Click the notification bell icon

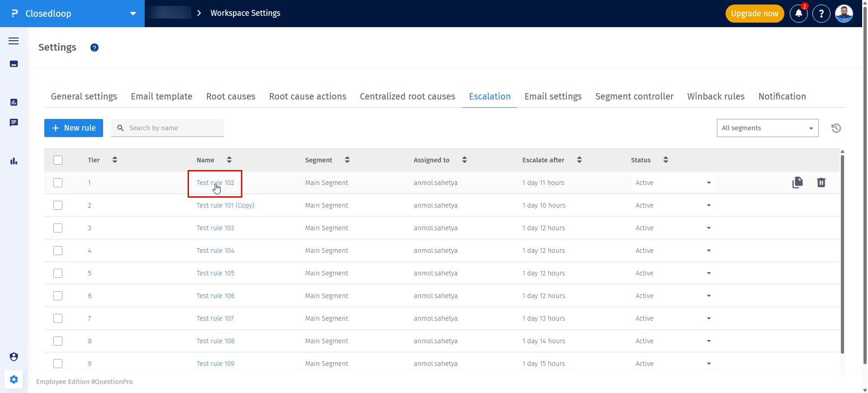(x=798, y=14)
